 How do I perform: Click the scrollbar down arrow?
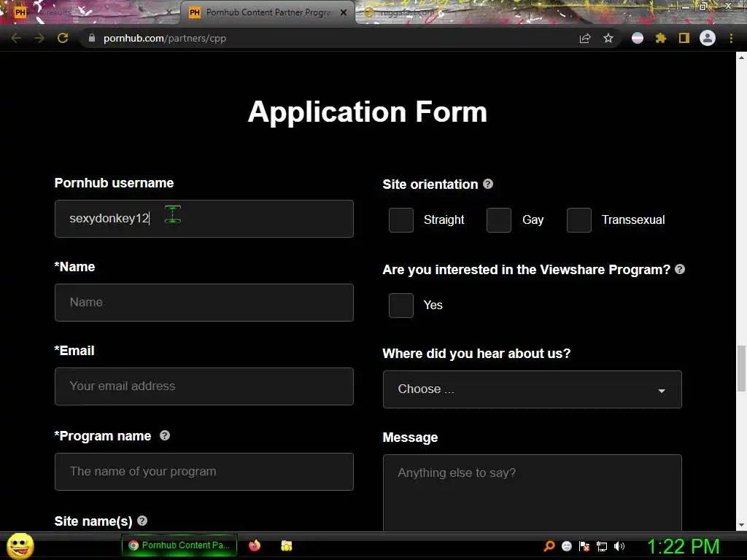pyautogui.click(x=741, y=525)
